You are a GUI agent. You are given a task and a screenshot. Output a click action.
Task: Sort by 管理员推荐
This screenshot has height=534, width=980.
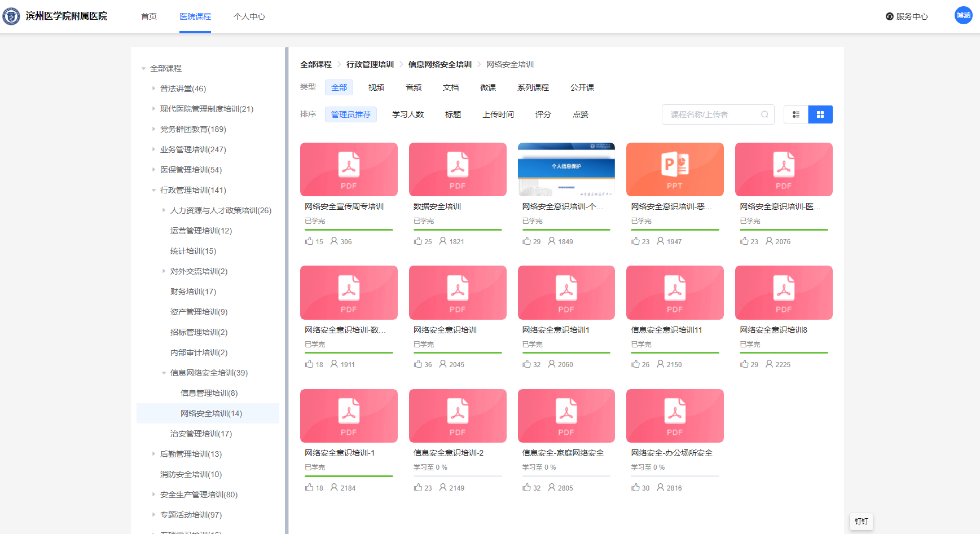pyautogui.click(x=351, y=114)
